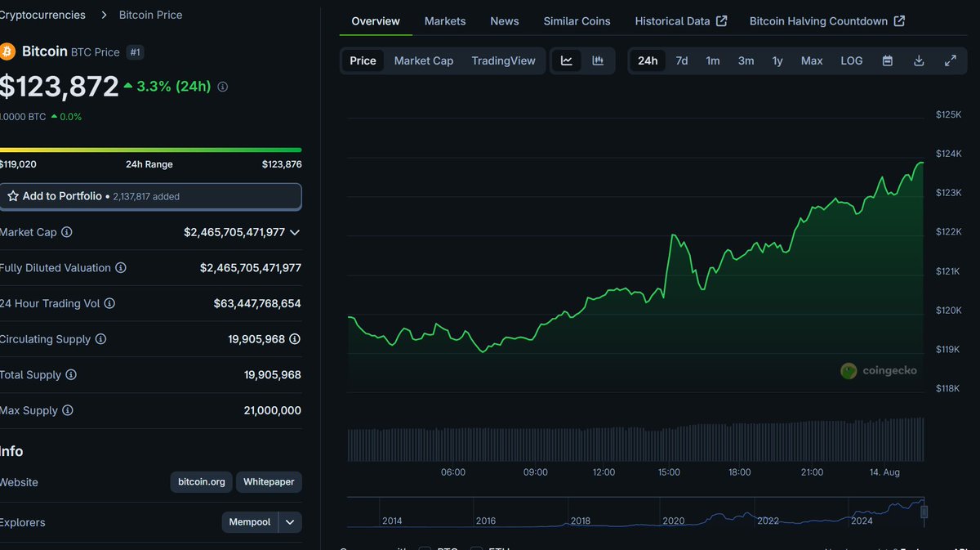
Task: Open Bitcoin Halving Countdown link
Action: click(x=827, y=21)
